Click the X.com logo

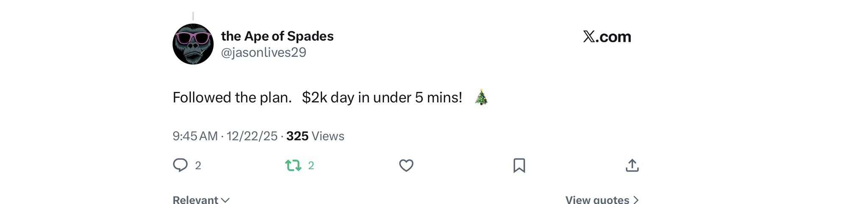(x=606, y=37)
